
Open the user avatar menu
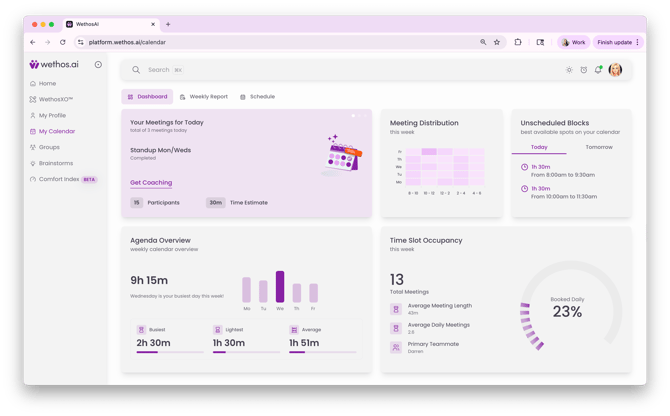615,70
